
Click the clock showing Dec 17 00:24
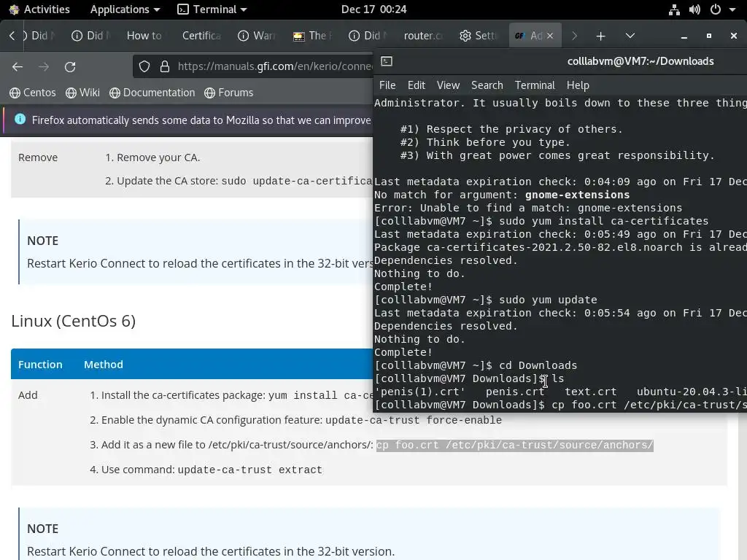[x=373, y=9]
